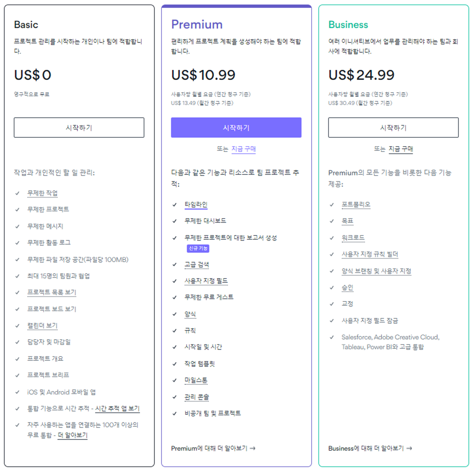The image size is (476, 469).
Task: Click the checkmark beside 무제한 작업
Action: [17, 193]
